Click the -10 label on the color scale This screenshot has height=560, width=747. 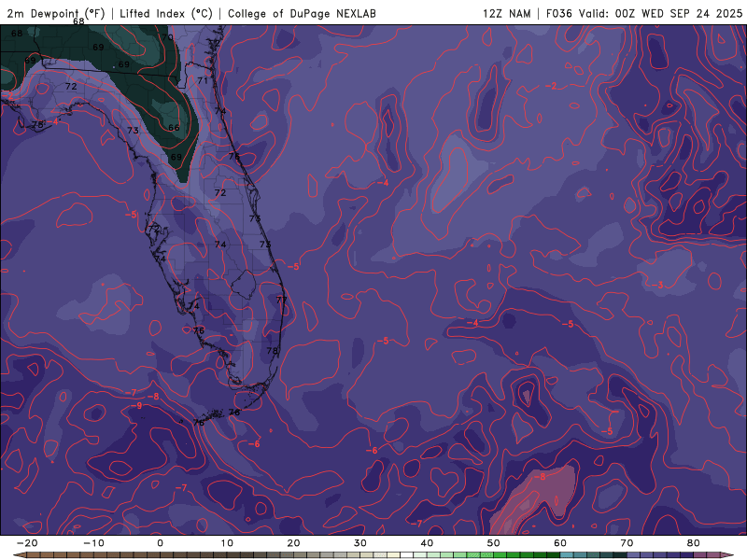tap(93, 543)
